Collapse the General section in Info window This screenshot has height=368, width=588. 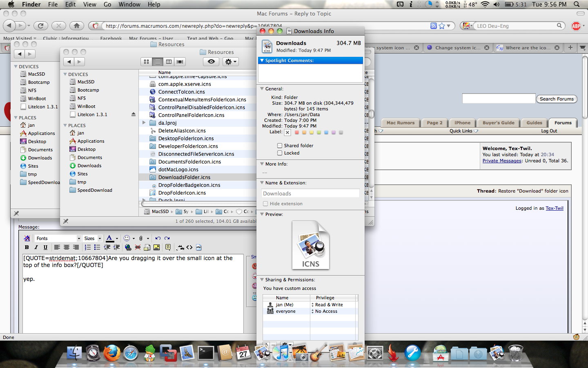(x=262, y=89)
